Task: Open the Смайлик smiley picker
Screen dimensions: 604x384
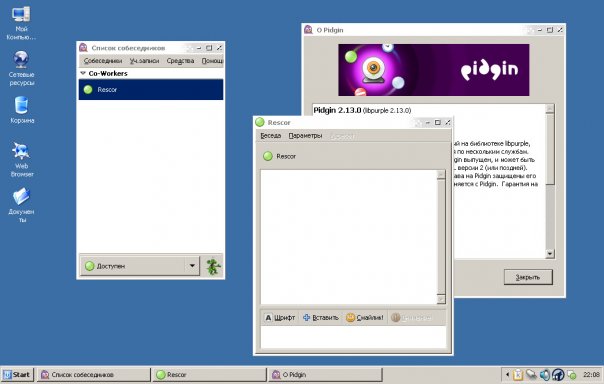Action: (364, 318)
